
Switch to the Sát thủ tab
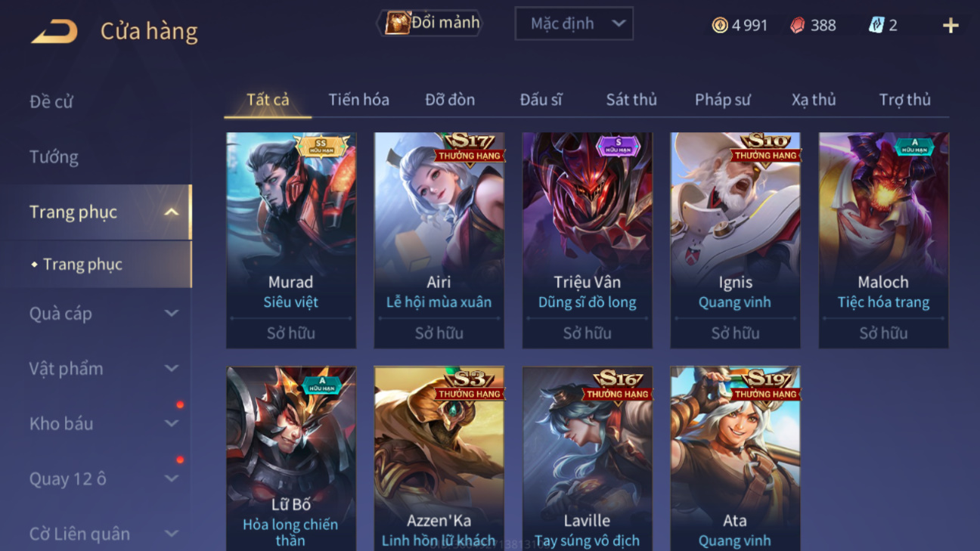[x=631, y=99]
